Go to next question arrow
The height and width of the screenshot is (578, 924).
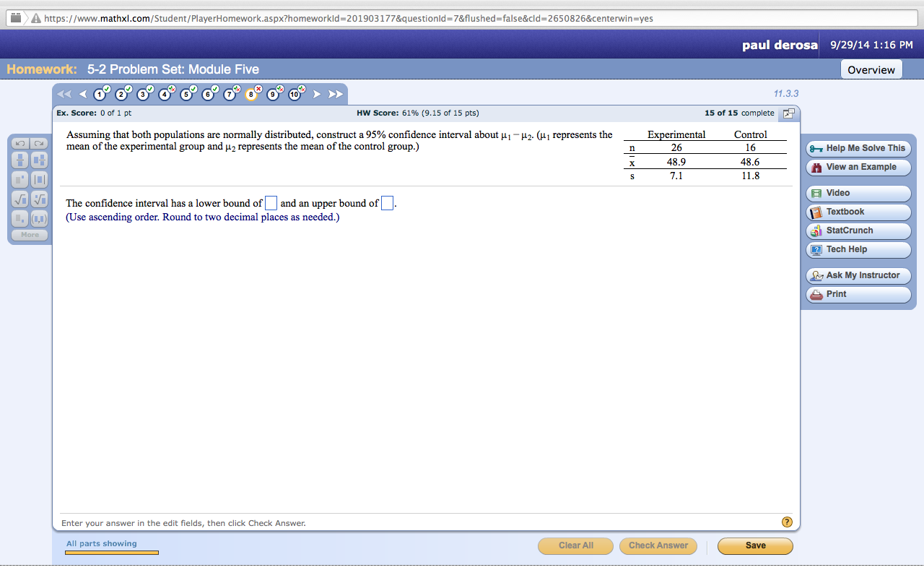pos(316,95)
